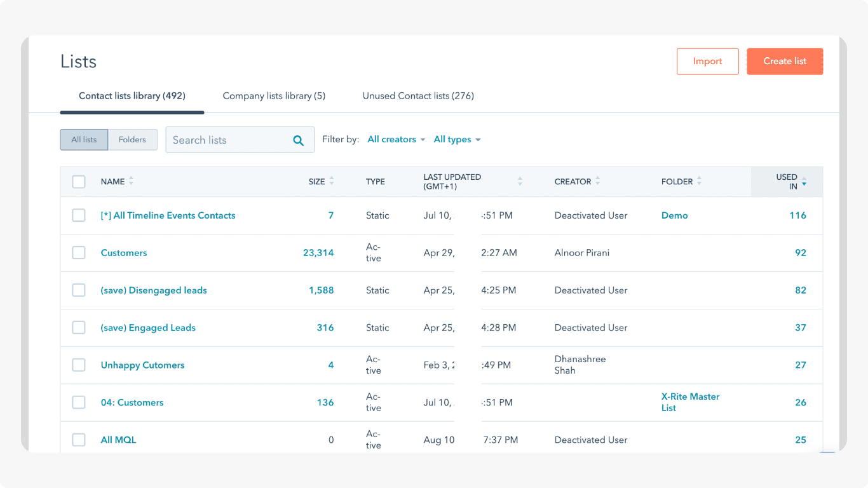Open the All types filter dropdown

pyautogui.click(x=457, y=139)
